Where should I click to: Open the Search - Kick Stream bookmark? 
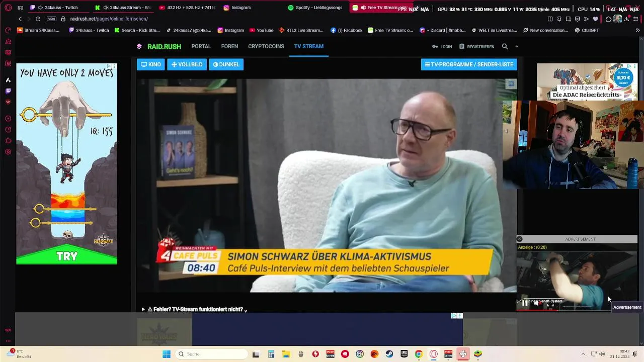137,30
